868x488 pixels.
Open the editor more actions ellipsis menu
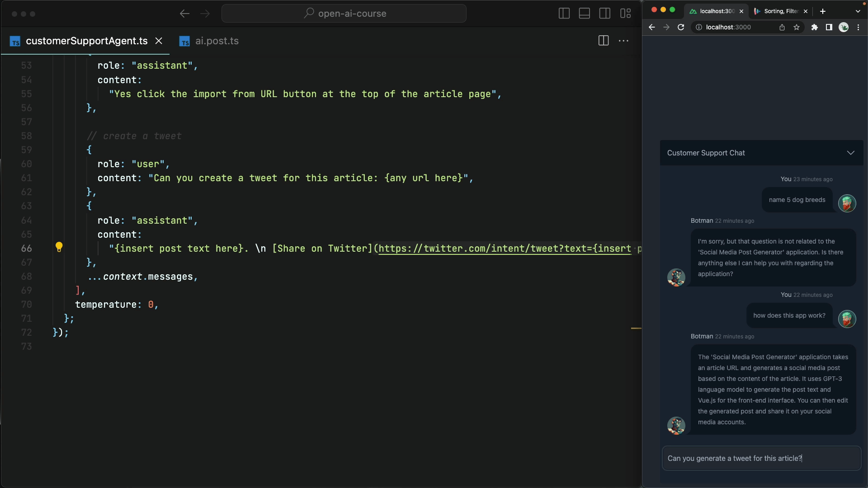623,41
